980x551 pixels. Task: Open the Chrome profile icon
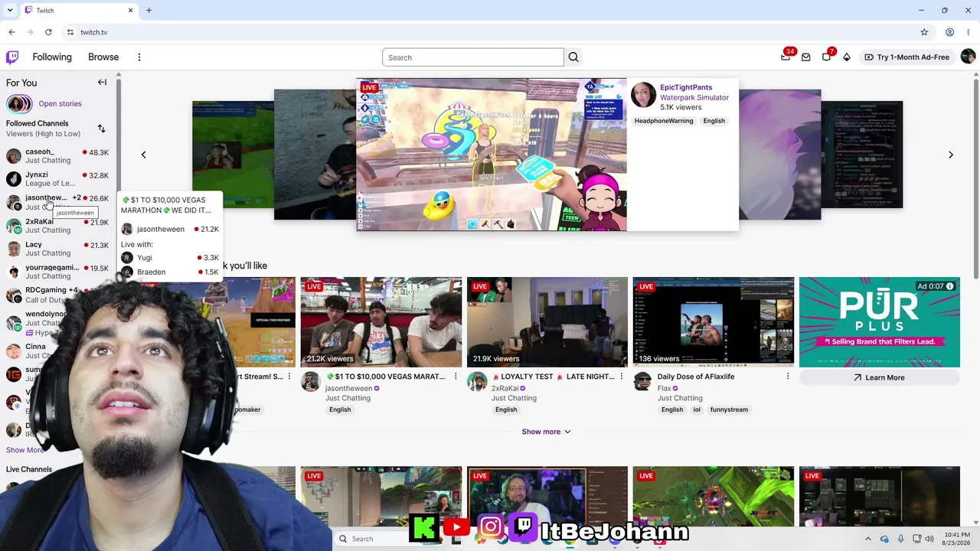[949, 32]
